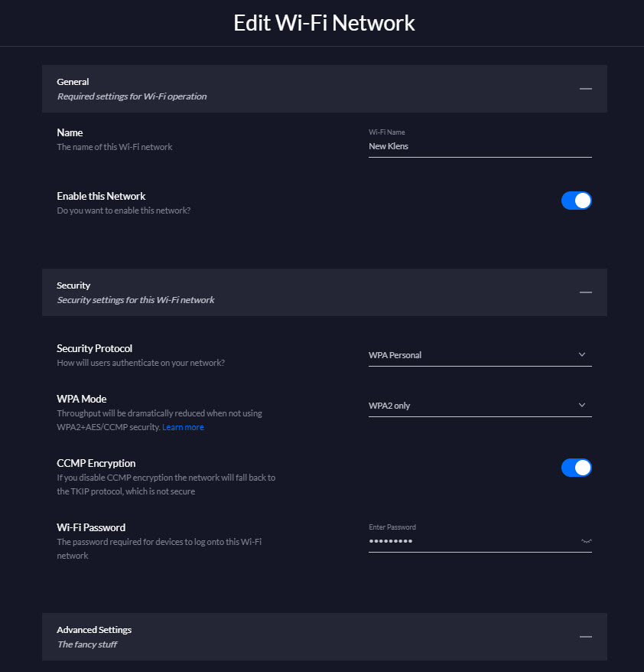Screen dimensions: 644x672
Task: Click the Security Protocol chevron arrow
Action: pos(582,354)
